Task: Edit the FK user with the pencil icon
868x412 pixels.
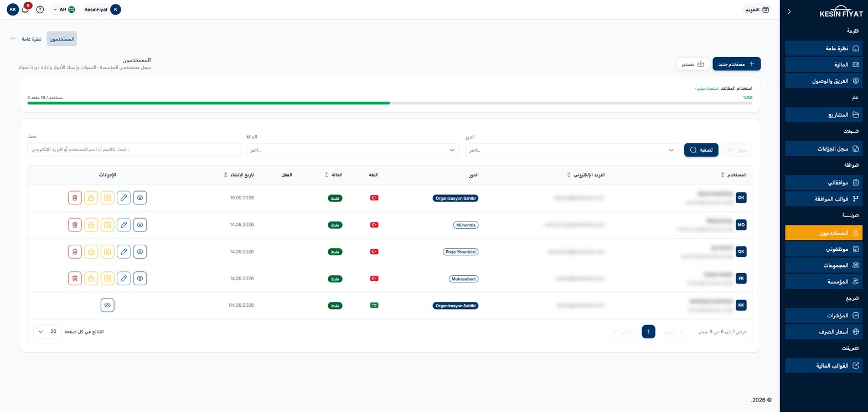Action: point(124,279)
